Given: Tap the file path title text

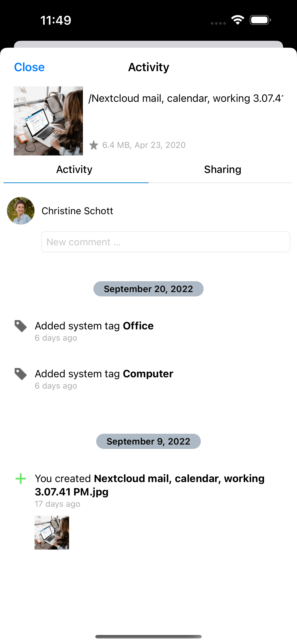Looking at the screenshot, I should tap(186, 98).
